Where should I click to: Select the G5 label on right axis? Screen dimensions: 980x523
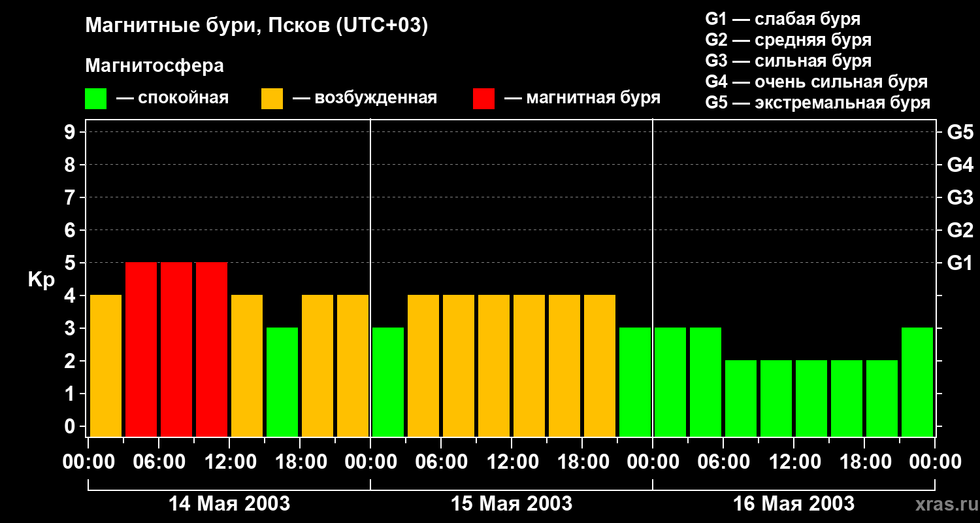click(x=960, y=133)
